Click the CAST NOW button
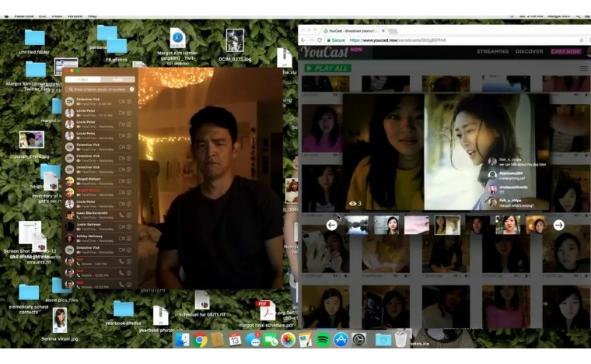This screenshot has width=591, height=364. point(565,51)
